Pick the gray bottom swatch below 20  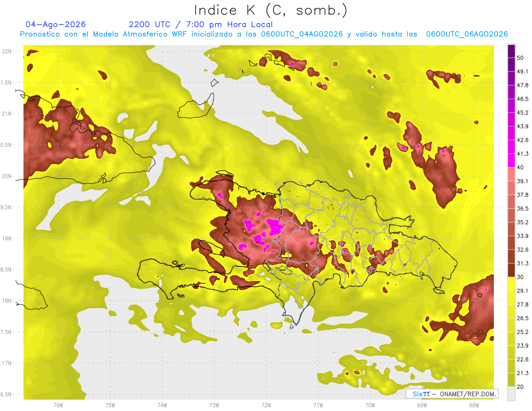511,394
